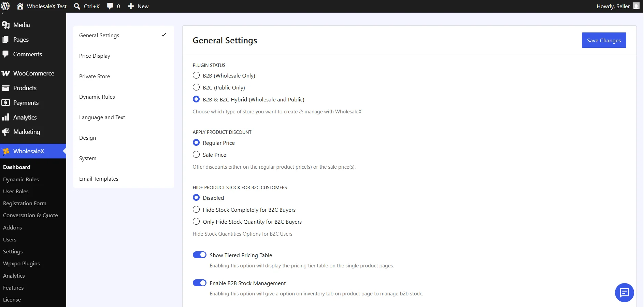Screen dimensions: 644x307
Task: Open the Media menu item
Action: [x=33, y=25]
